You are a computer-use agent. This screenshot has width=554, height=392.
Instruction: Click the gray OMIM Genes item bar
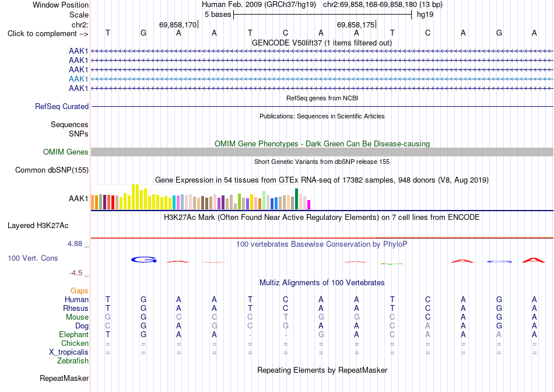point(322,152)
